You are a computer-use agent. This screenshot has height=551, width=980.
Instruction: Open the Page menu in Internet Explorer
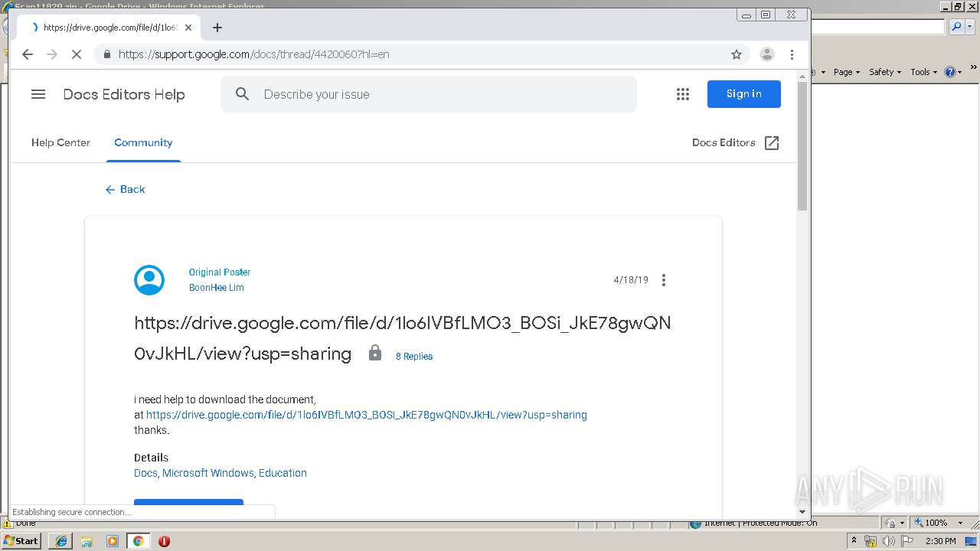coord(847,72)
